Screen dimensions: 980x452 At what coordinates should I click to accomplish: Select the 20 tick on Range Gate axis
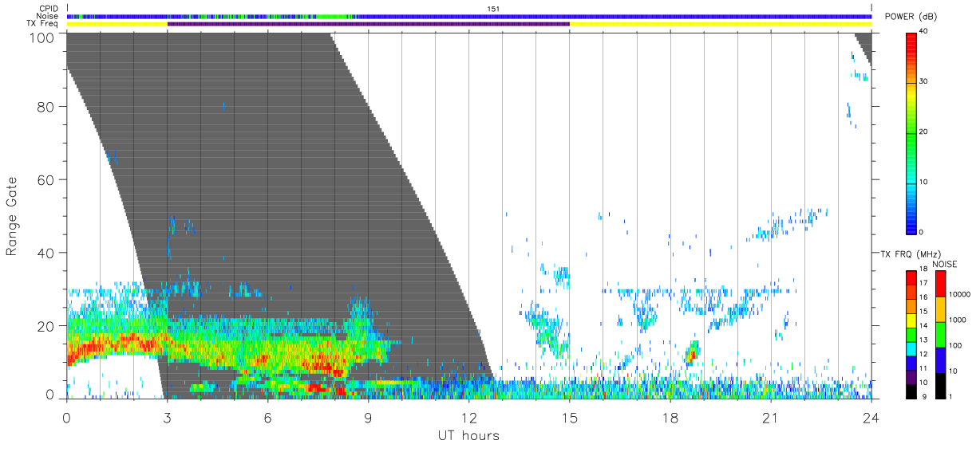[x=45, y=325]
